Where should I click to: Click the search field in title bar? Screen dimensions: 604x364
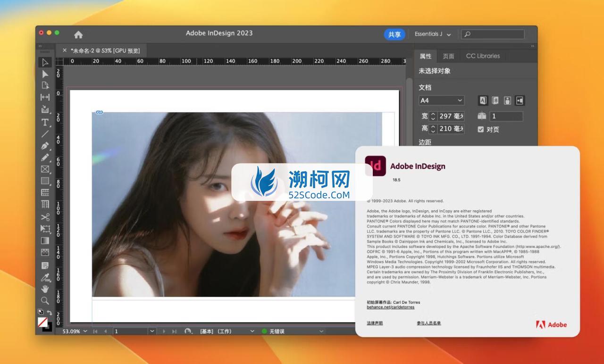pyautogui.click(x=492, y=34)
